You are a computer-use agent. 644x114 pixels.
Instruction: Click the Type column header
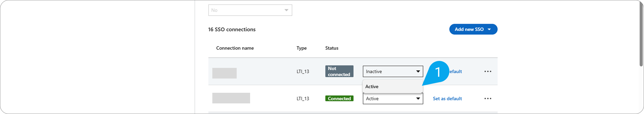point(301,48)
